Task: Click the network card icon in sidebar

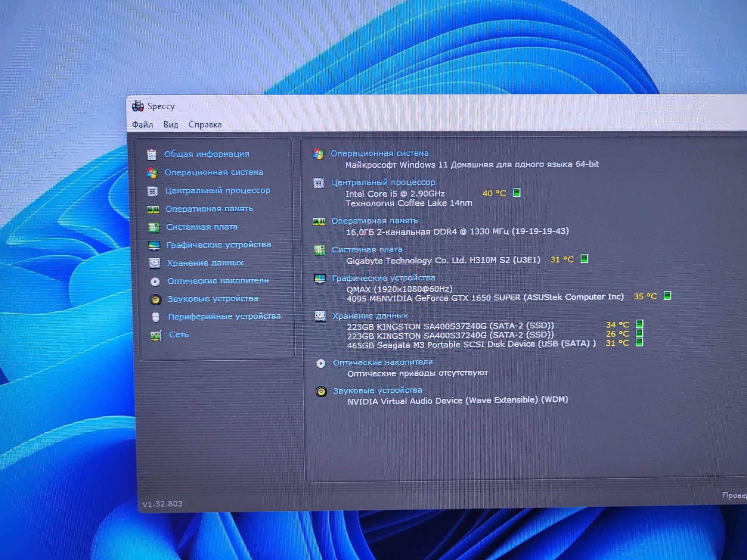Action: 156,336
